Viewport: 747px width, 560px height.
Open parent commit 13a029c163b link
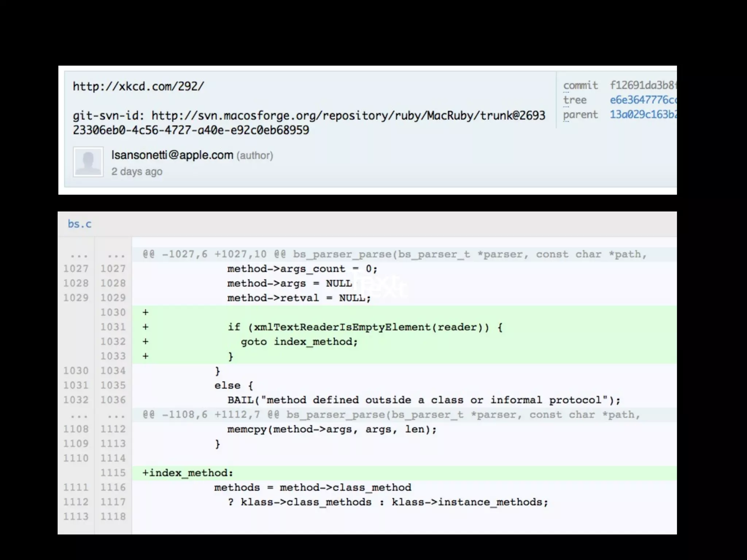(x=643, y=114)
